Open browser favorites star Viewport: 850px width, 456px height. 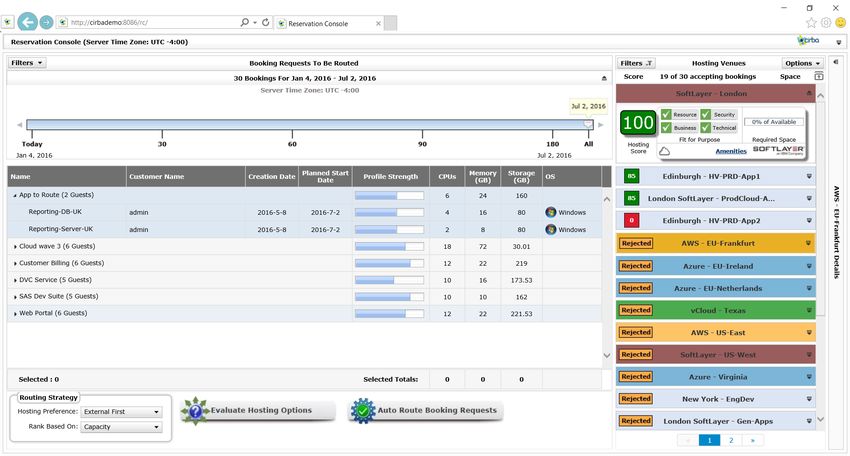coord(811,23)
